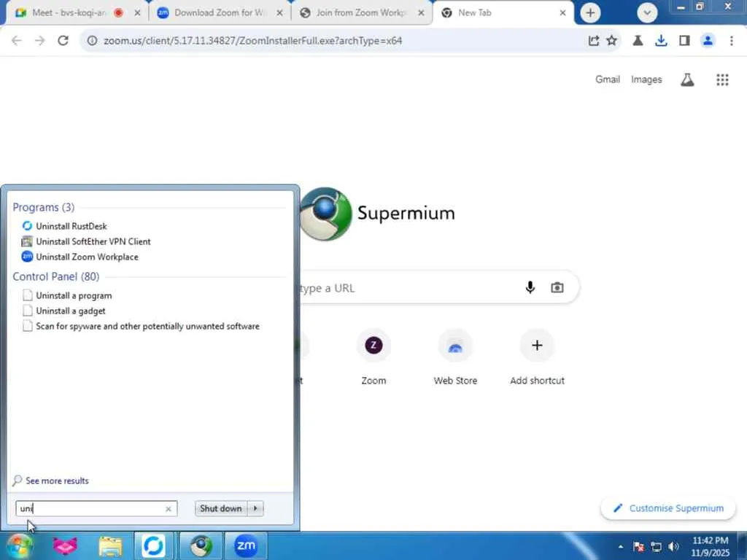Show hidden system tray icons
Viewport: 747px width, 560px height.
pos(620,547)
